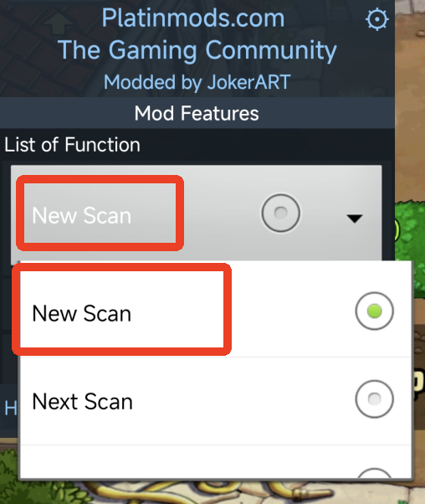This screenshot has height=504, width=425.
Task: Click the Mod Features header bar
Action: [197, 113]
